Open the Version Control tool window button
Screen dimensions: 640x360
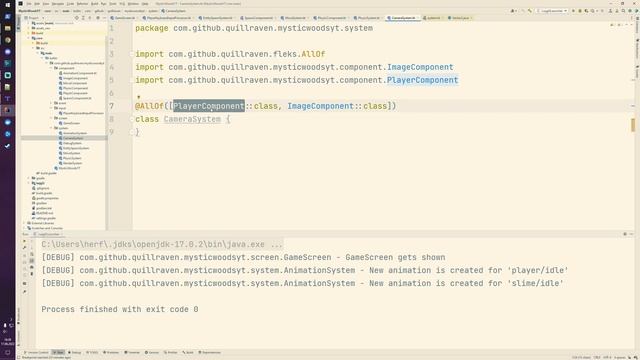[x=36, y=352]
